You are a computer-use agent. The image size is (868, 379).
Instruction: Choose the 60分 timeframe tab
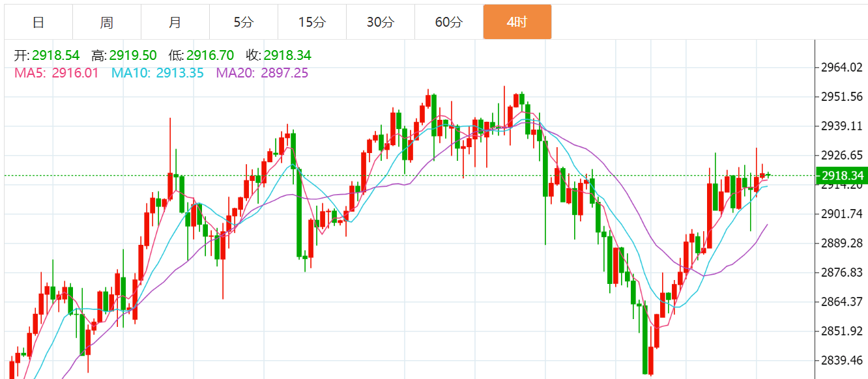point(449,22)
